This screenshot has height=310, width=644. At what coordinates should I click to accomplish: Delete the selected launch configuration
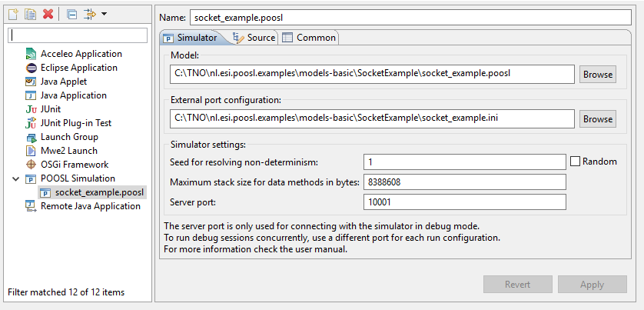click(48, 14)
